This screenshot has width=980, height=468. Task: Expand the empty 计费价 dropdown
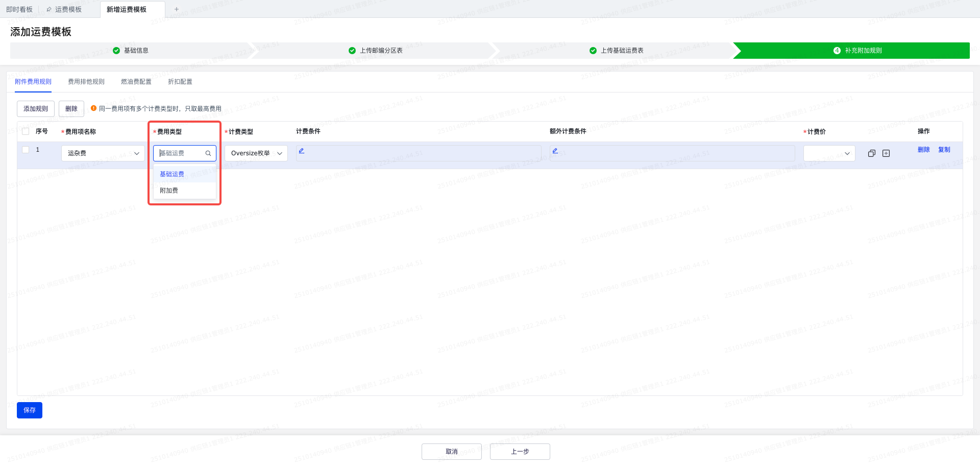[x=829, y=153]
